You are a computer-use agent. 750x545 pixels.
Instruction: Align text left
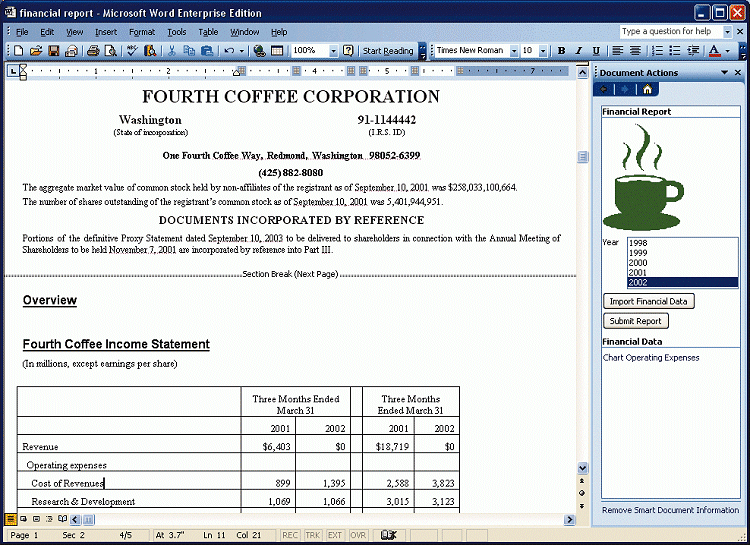pyautogui.click(x=618, y=51)
